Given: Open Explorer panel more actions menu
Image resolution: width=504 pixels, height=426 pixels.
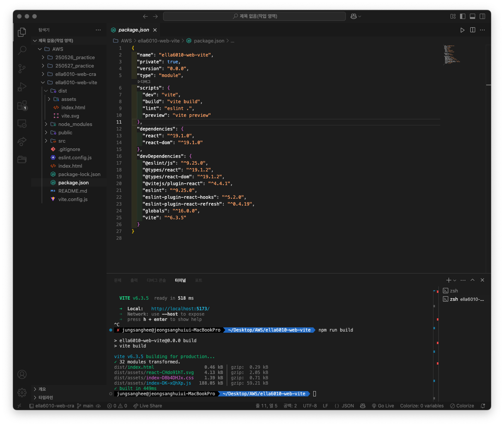Looking at the screenshot, I should [98, 30].
